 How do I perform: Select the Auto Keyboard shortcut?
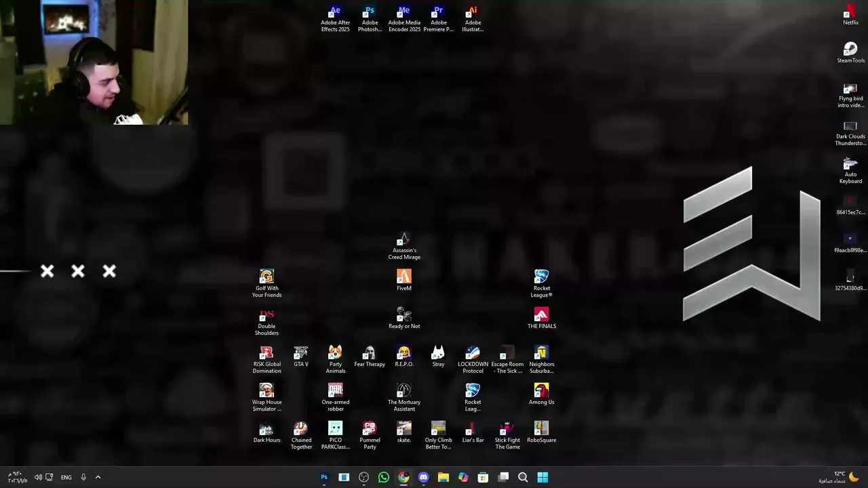(x=850, y=171)
